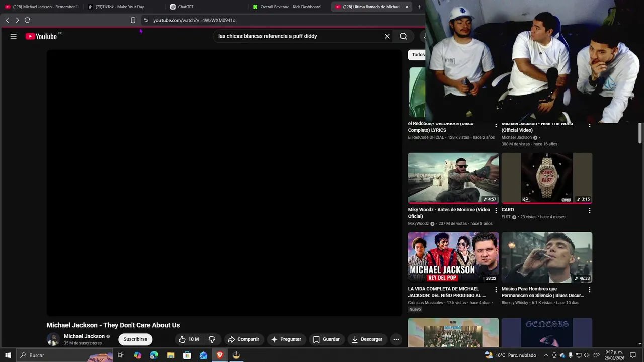
Task: Open Michael Jackson Rey del Pop thumbnail
Action: click(x=453, y=257)
